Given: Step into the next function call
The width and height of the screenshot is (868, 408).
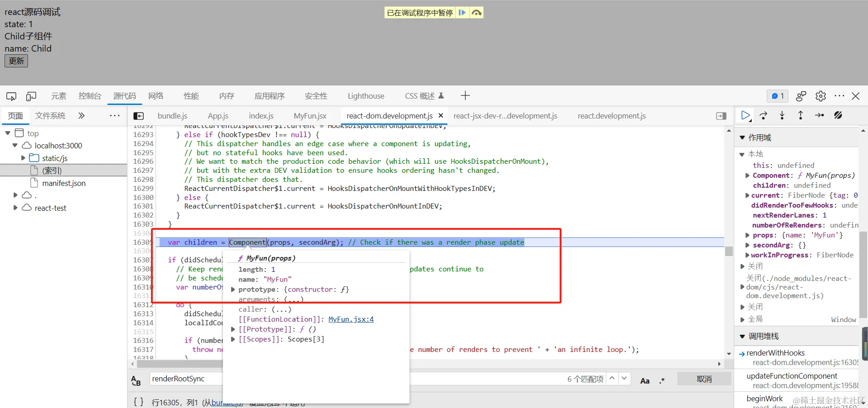Looking at the screenshot, I should pos(782,115).
